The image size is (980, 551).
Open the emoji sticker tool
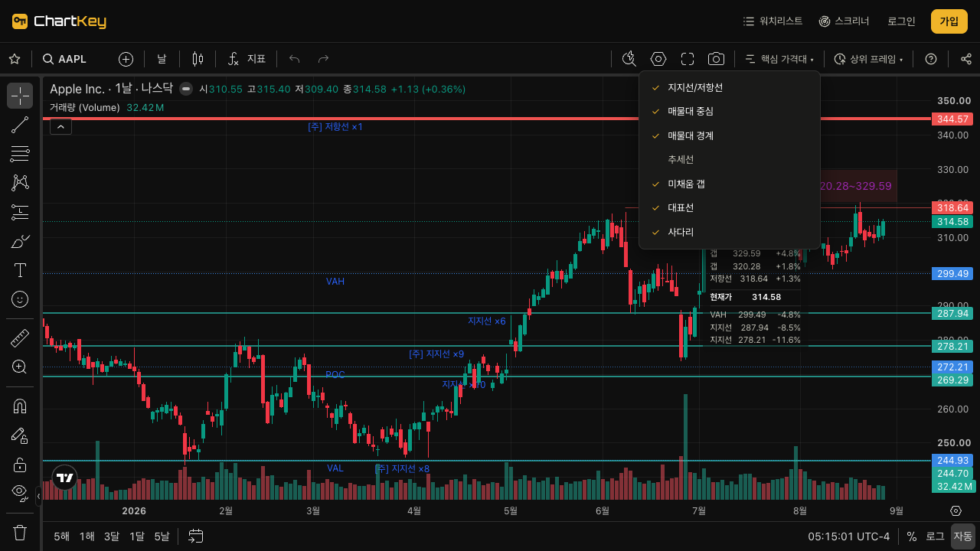[x=20, y=299]
